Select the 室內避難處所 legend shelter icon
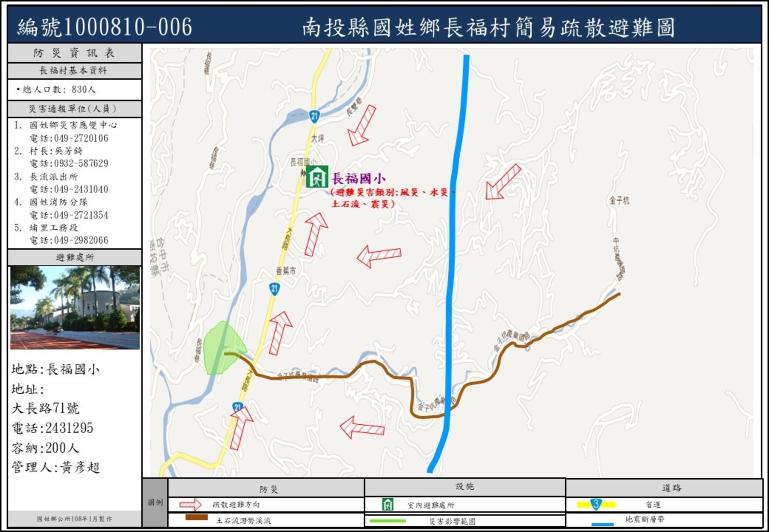 (388, 505)
